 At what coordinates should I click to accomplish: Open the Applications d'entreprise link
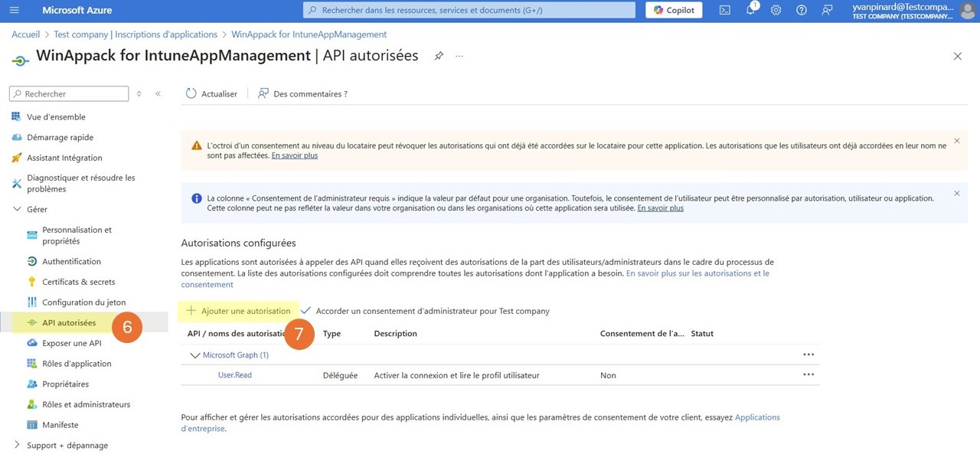[x=757, y=417]
